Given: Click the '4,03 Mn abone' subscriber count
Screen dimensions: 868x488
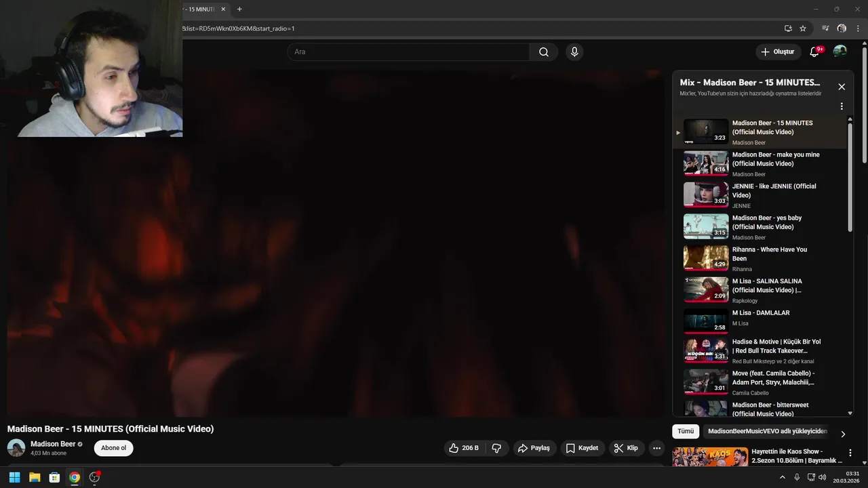Looking at the screenshot, I should tap(49, 453).
